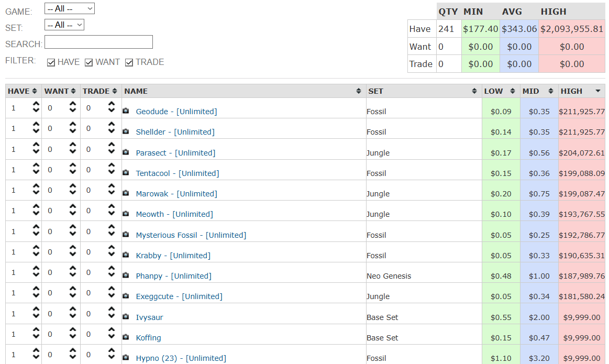609x364 pixels.
Task: Sort table by HIGH price column
Action: (581, 91)
